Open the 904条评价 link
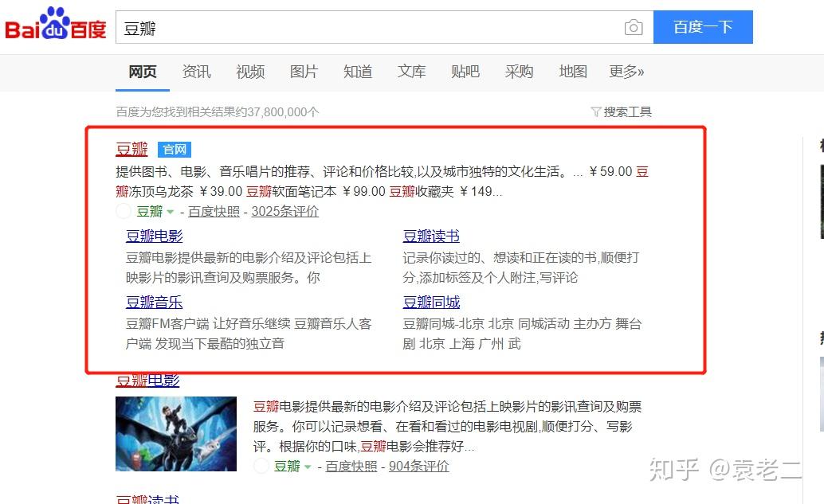The height and width of the screenshot is (504, 824). click(419, 467)
